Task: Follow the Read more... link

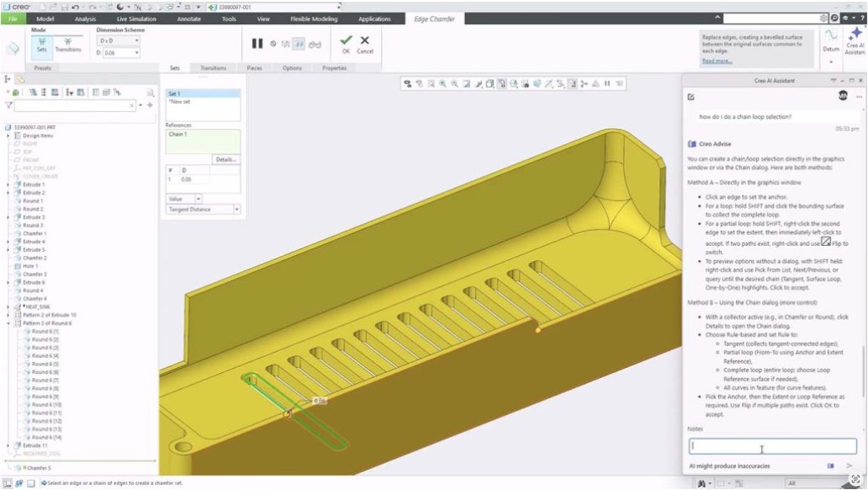Action: (717, 61)
